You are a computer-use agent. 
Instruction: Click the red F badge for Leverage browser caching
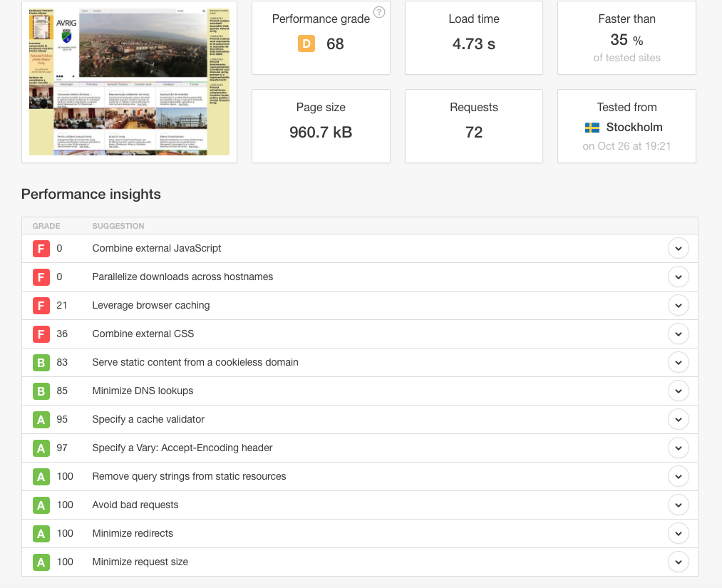tap(41, 306)
